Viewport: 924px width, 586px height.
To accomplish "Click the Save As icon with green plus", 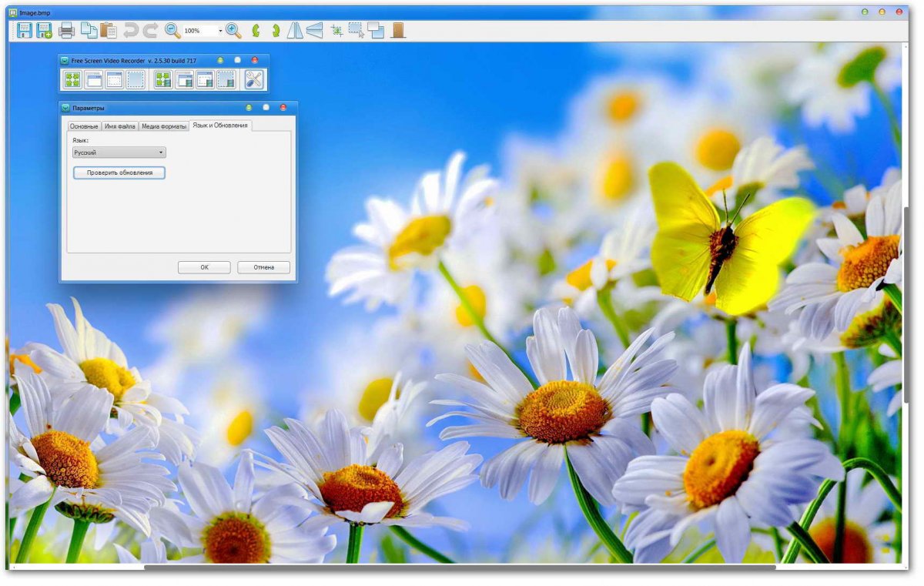I will click(x=45, y=31).
